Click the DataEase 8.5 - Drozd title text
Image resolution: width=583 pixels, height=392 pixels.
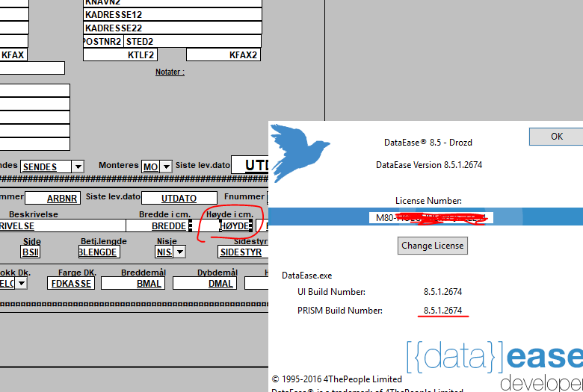click(x=428, y=143)
